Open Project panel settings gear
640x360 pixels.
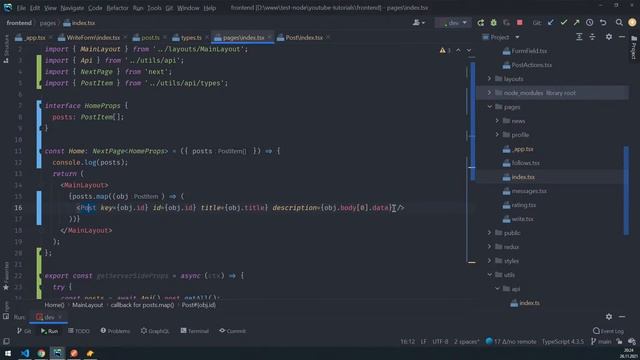coord(609,37)
